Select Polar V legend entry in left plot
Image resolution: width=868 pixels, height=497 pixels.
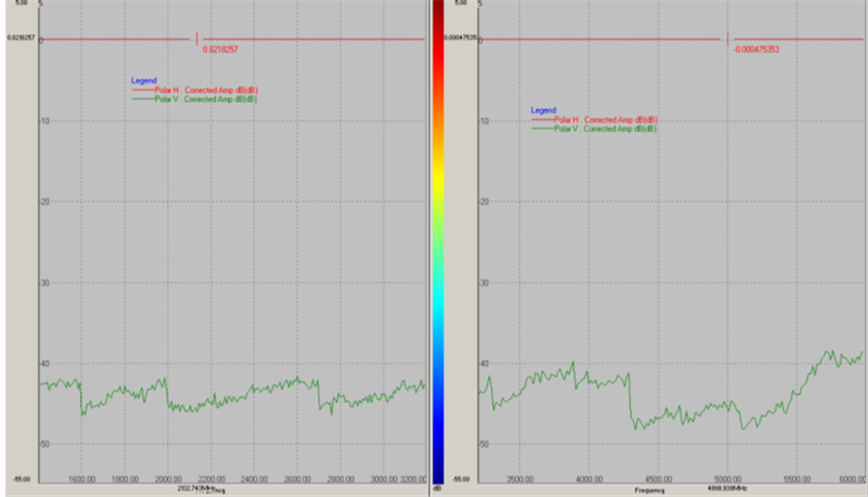point(205,99)
